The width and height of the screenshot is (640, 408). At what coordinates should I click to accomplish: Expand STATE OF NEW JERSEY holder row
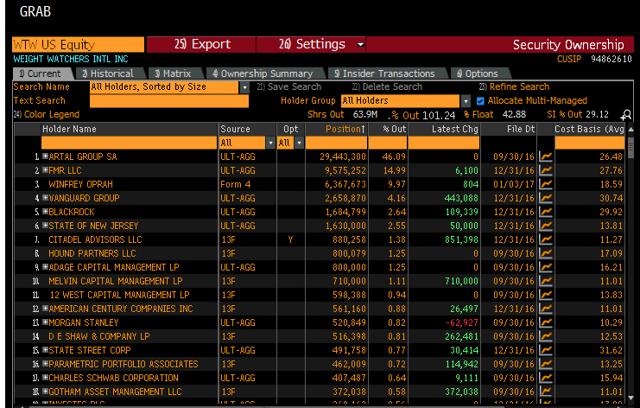coord(45,226)
